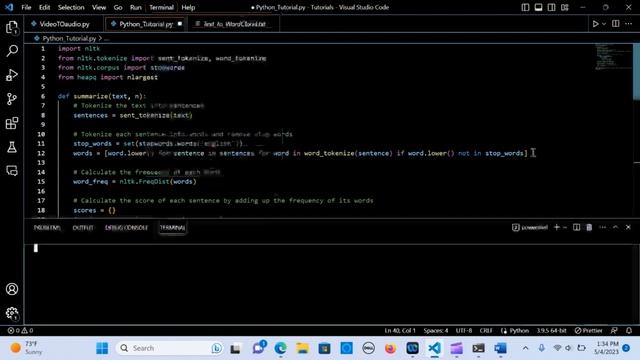The image size is (640, 360).
Task: Open Microsoft Edge from taskbar
Action: coord(280,348)
